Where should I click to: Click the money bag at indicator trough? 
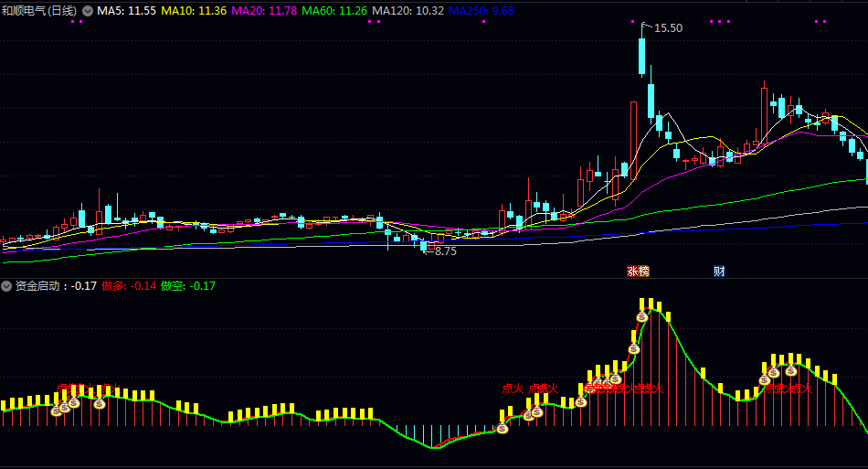click(503, 428)
